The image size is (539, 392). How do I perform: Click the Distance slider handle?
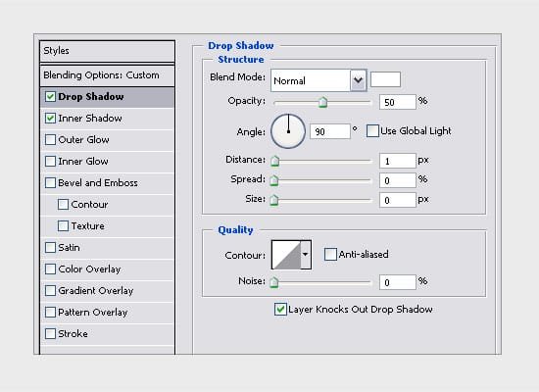pyautogui.click(x=274, y=161)
